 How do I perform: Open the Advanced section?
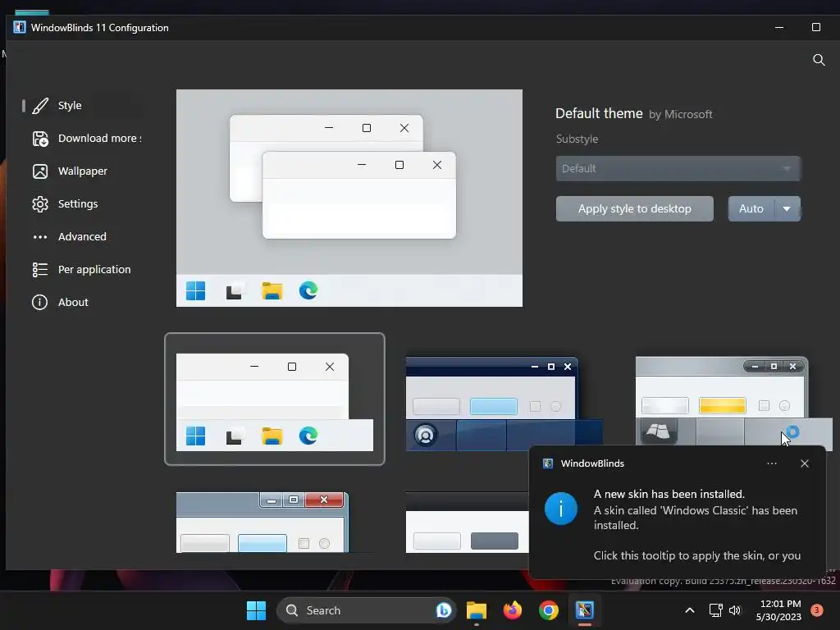[x=81, y=236]
